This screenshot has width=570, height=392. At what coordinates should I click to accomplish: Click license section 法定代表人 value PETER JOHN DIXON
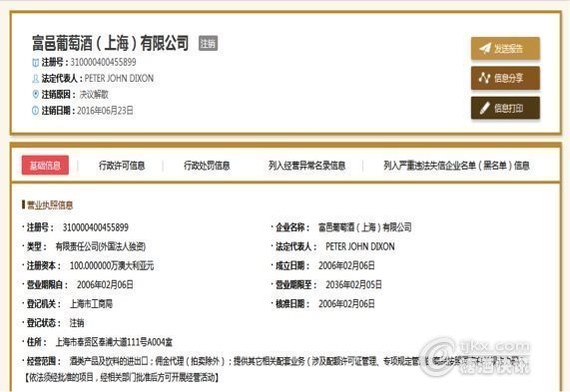tap(360, 246)
